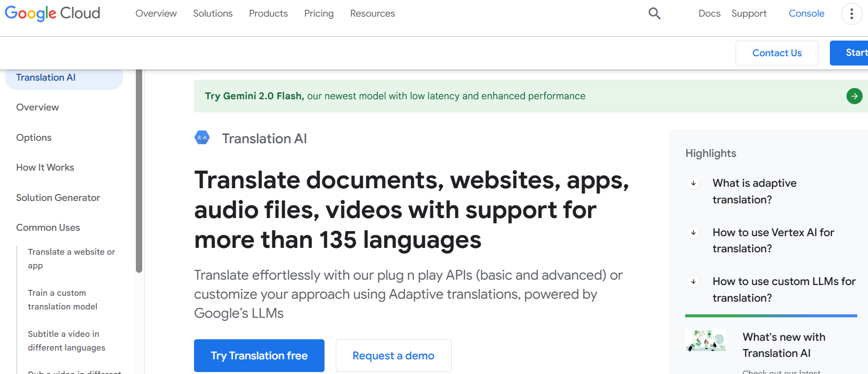Click the 'Translation AI' page title text
The width and height of the screenshot is (868, 374).
pos(264,138)
